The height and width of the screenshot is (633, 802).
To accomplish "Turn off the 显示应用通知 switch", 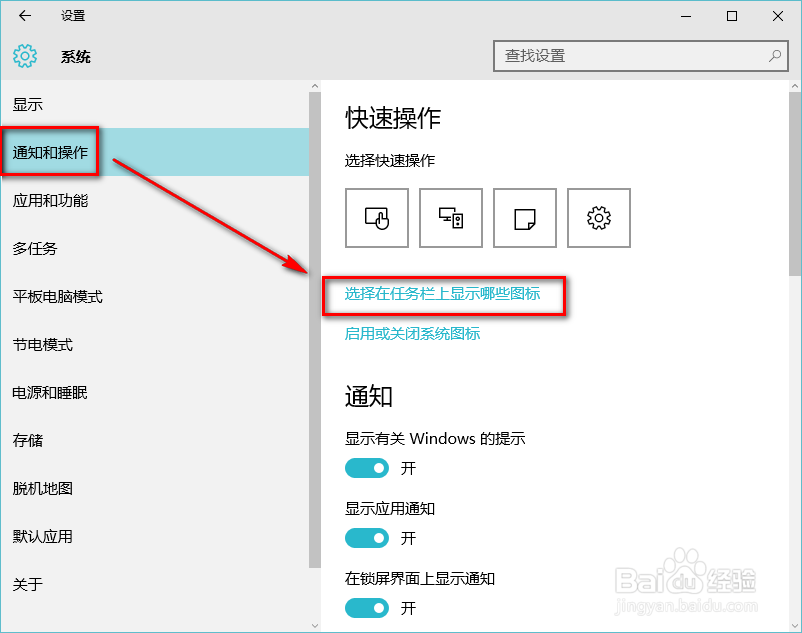I will point(367,538).
